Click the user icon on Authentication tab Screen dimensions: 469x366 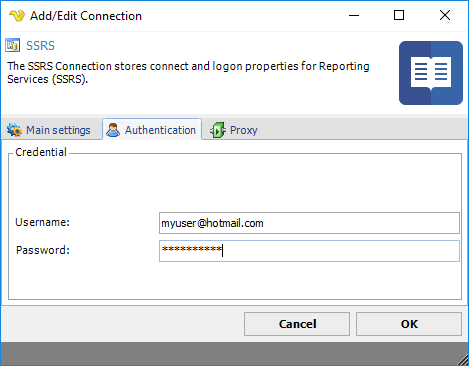point(113,130)
